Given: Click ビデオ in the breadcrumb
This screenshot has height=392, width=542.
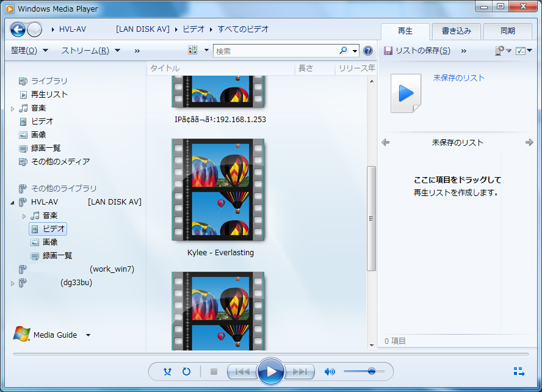Looking at the screenshot, I should (193, 29).
